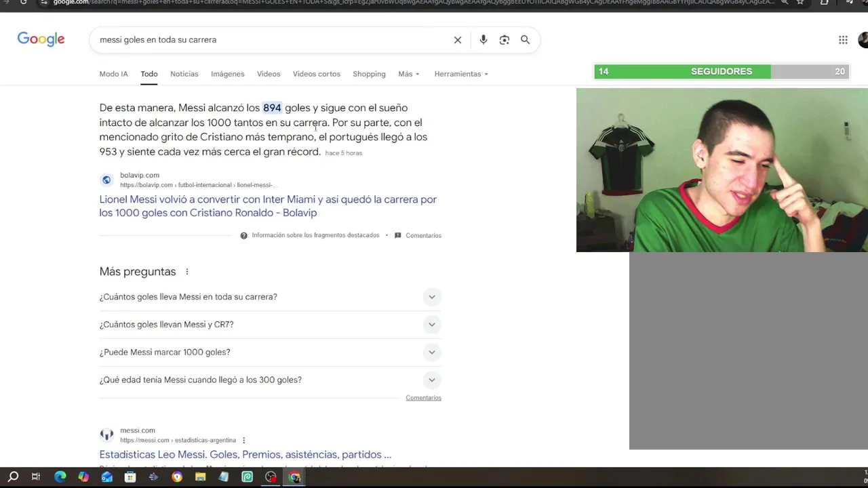Open Task View from the taskbar
The height and width of the screenshot is (488, 868).
tap(36, 477)
